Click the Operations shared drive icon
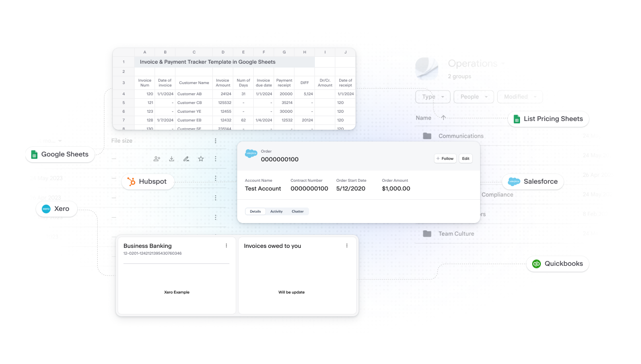 (x=427, y=69)
